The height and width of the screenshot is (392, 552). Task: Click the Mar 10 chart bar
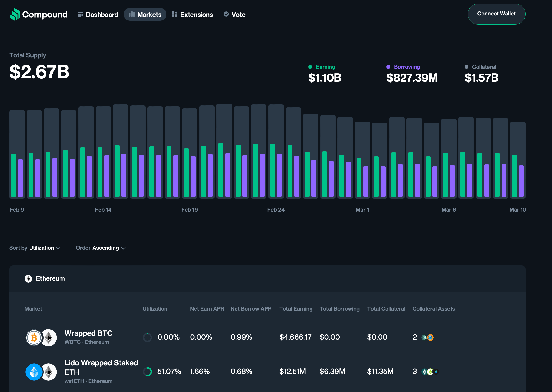[517, 159]
